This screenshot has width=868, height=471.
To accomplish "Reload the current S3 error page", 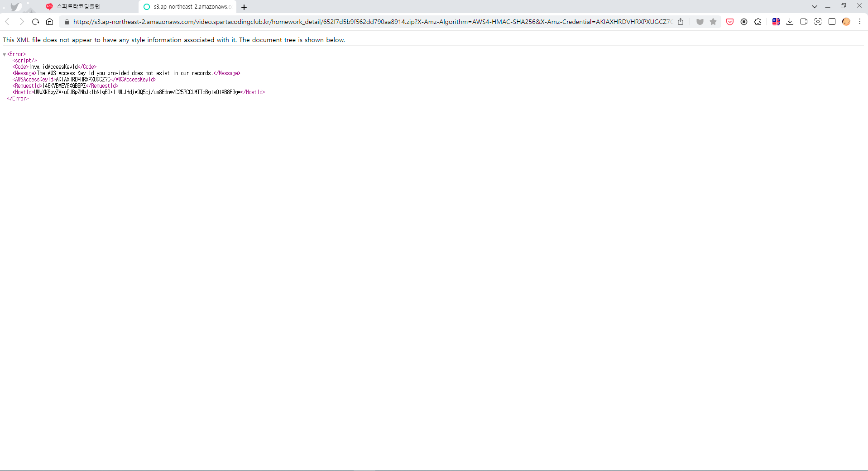I will click(x=36, y=22).
